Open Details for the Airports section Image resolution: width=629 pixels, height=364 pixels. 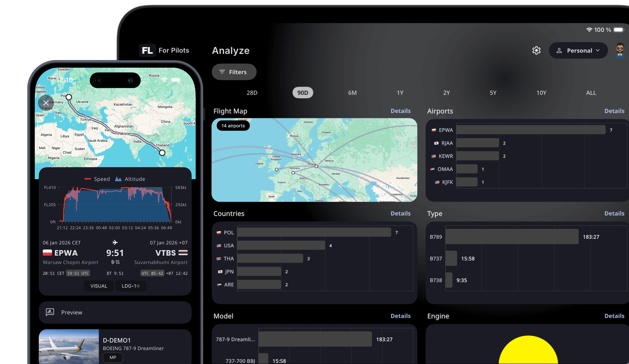click(x=614, y=111)
